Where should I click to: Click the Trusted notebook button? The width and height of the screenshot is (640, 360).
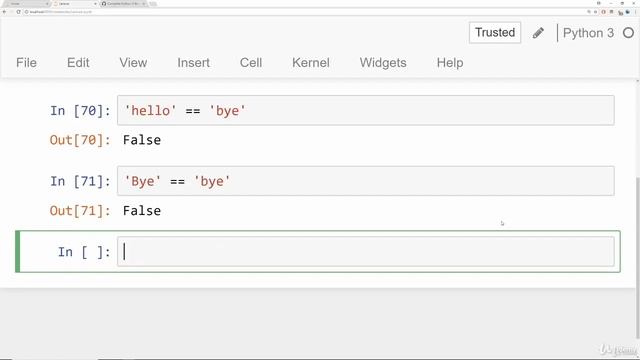pos(495,32)
